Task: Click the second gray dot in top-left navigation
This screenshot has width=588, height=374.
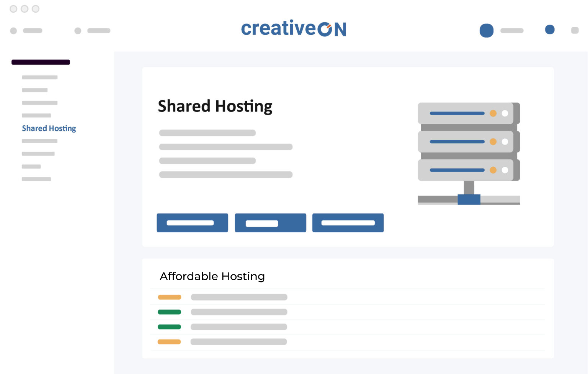Action: click(78, 31)
